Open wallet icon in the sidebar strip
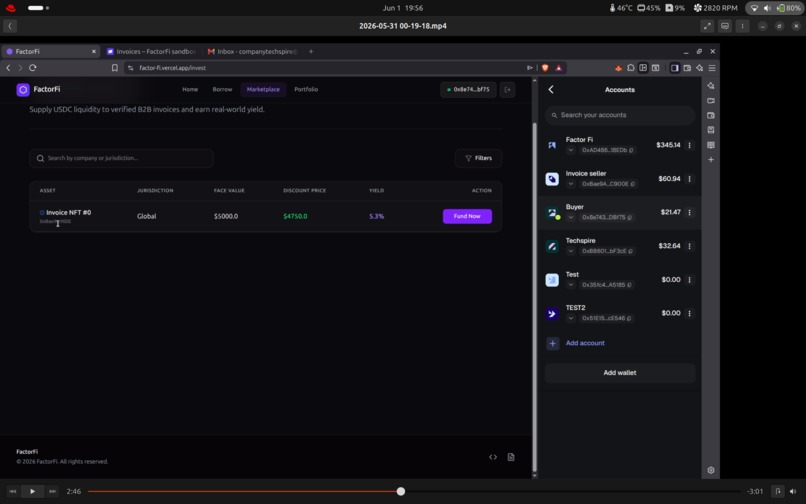806x504 pixels. 711,115
